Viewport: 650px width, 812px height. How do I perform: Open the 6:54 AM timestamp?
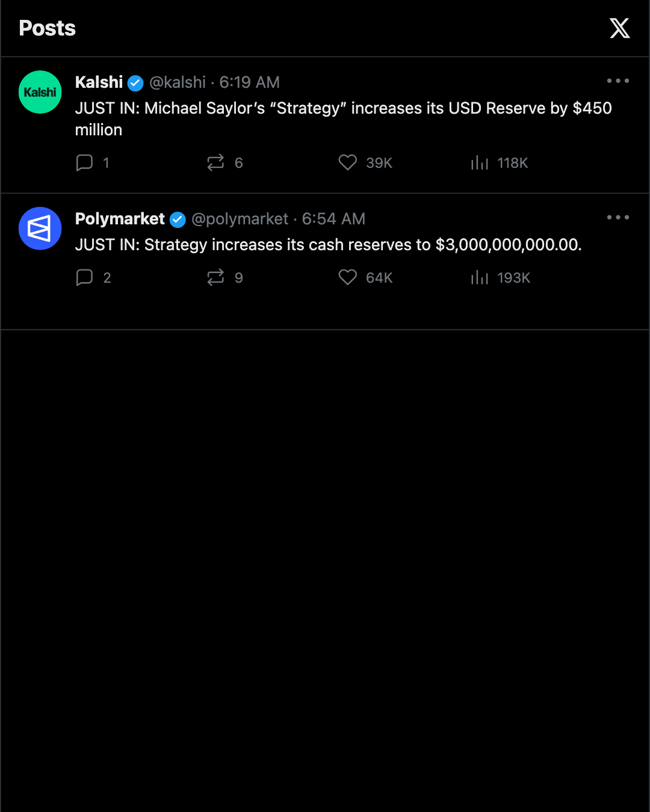click(x=333, y=219)
